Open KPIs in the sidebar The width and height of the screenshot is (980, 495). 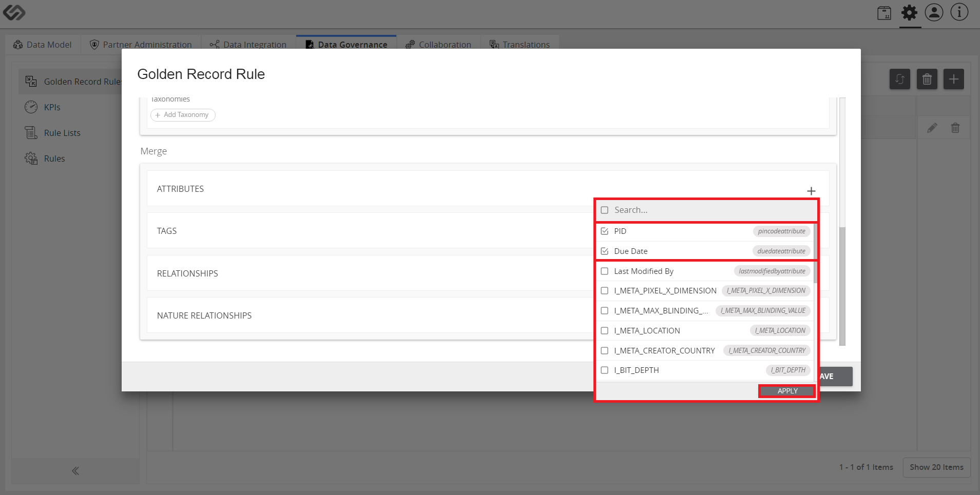click(52, 107)
